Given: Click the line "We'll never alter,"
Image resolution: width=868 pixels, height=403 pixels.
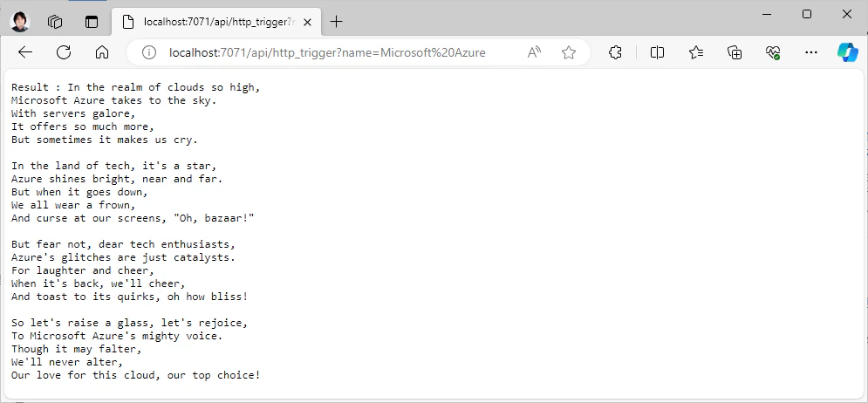Looking at the screenshot, I should [67, 362].
